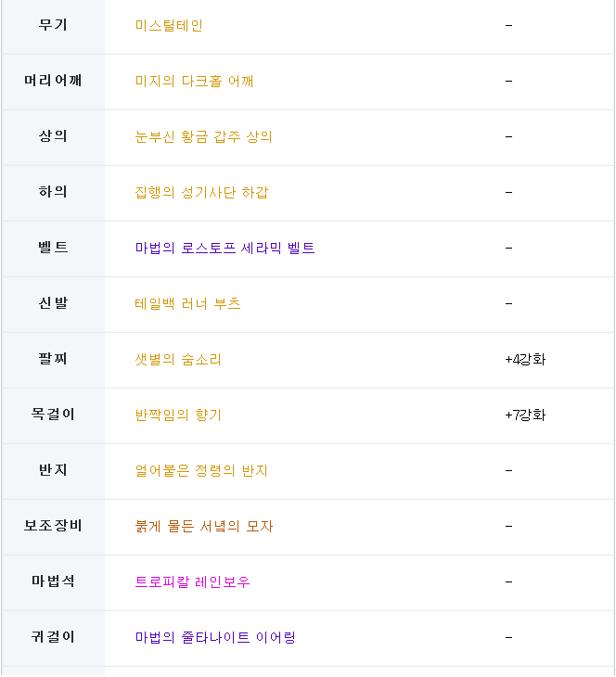The width and height of the screenshot is (616, 677).
Task: Open 붉게 물든 서녘의 모자 link
Action: [204, 527]
